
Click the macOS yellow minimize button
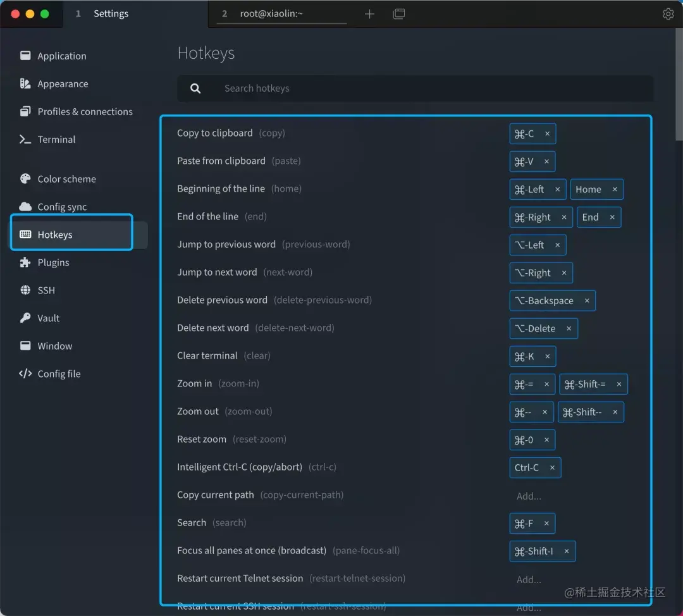click(30, 14)
